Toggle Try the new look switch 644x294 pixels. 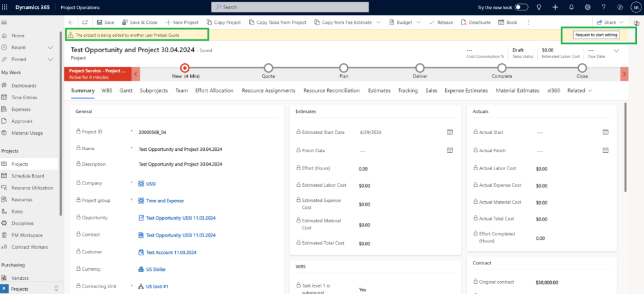click(x=521, y=7)
